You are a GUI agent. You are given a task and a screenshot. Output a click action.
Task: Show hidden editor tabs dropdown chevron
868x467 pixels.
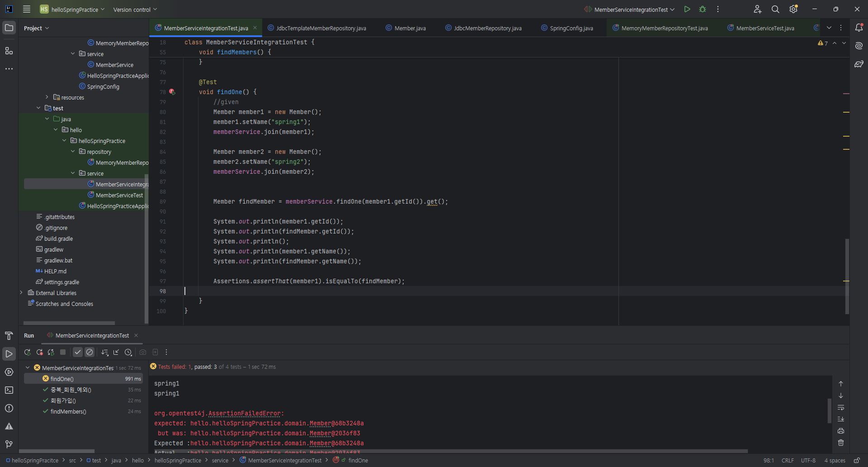pos(829,28)
